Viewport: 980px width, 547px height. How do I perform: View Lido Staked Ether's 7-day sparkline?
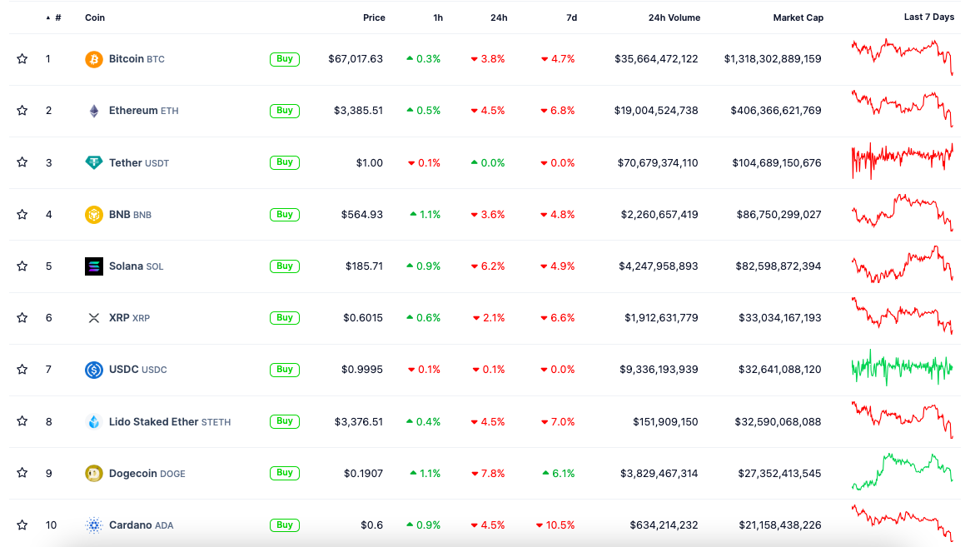pyautogui.click(x=902, y=420)
